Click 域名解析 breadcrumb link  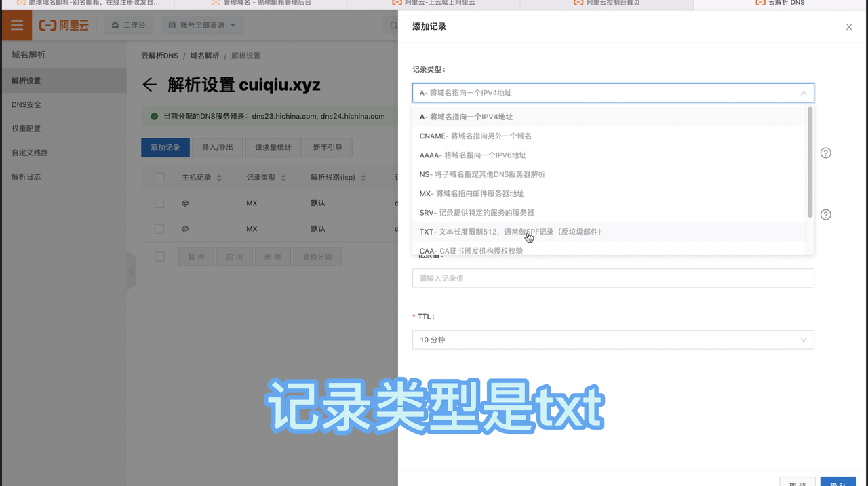(205, 56)
